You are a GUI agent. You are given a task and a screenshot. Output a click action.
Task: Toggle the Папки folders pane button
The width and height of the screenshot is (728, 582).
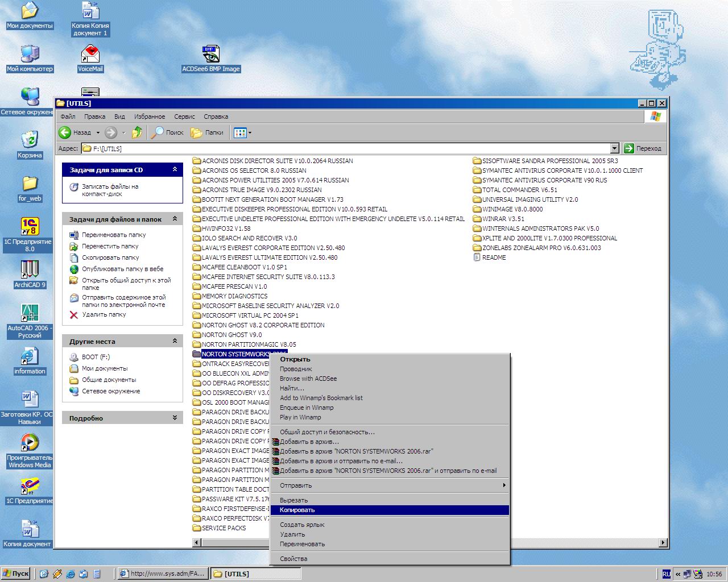(207, 132)
